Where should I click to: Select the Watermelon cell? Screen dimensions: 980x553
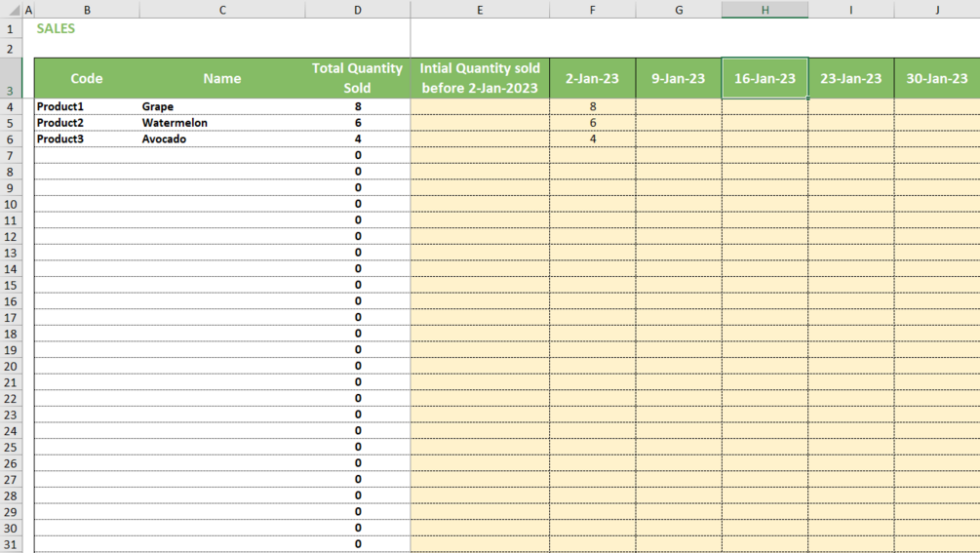click(x=222, y=123)
